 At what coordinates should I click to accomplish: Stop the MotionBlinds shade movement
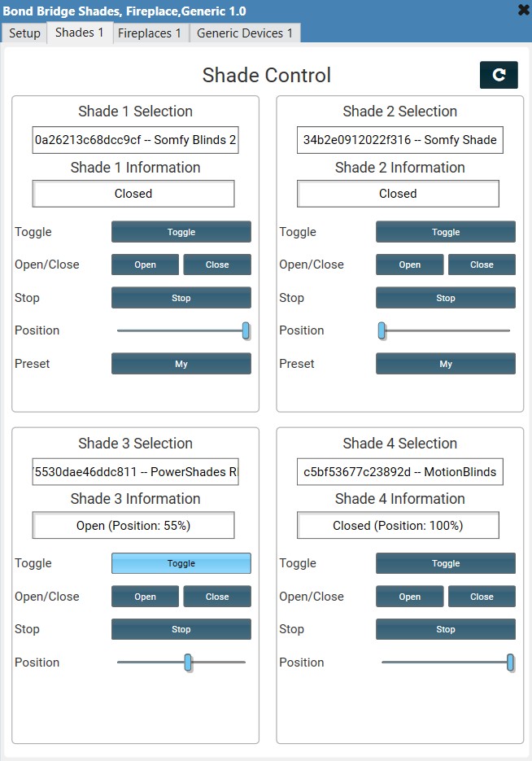[445, 628]
